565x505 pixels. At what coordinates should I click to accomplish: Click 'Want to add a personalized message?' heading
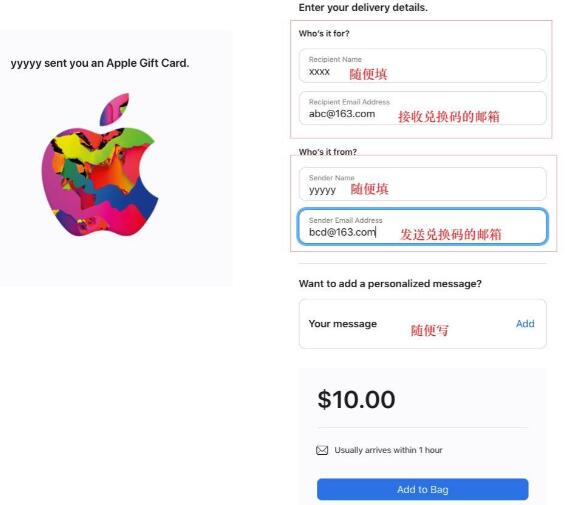point(390,284)
